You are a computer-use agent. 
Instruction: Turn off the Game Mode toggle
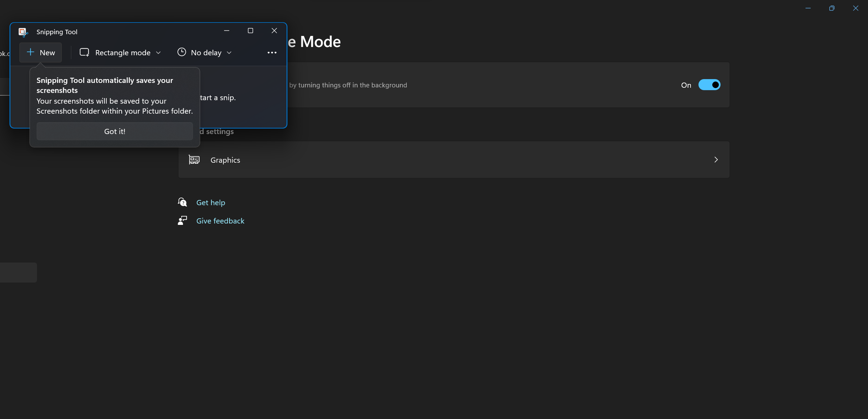point(709,85)
